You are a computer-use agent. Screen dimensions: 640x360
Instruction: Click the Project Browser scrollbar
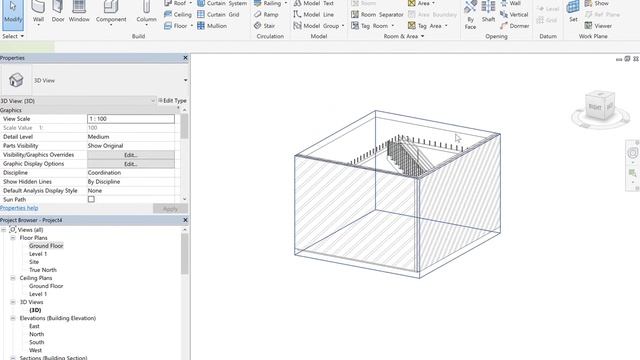(x=184, y=254)
